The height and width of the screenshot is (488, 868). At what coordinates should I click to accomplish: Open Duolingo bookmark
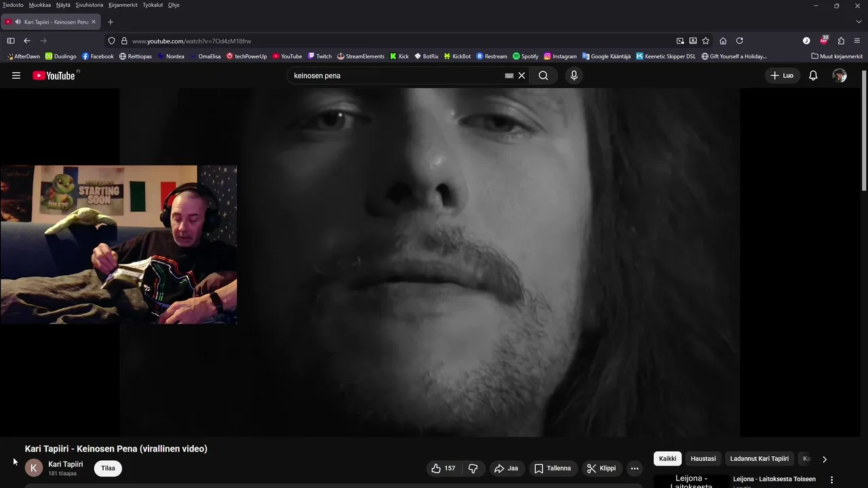coord(61,56)
